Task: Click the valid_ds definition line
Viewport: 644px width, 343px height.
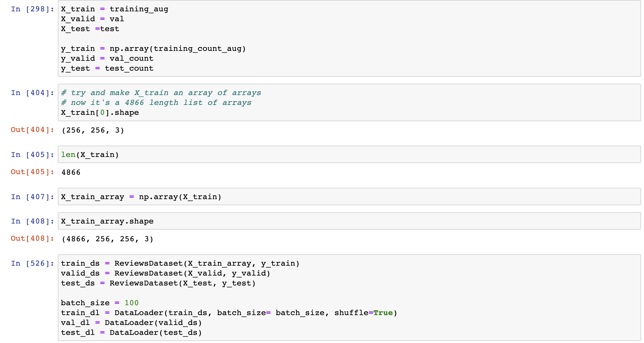Action: click(x=165, y=273)
